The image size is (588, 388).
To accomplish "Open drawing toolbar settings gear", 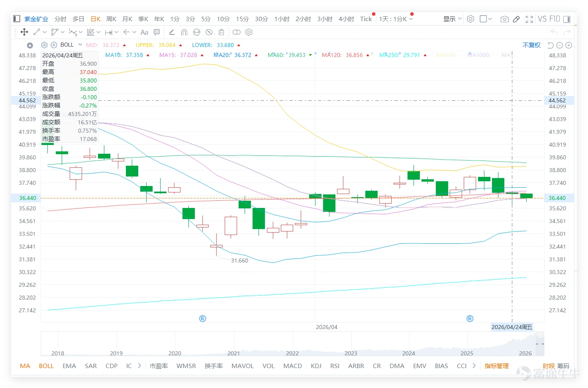I will coord(249,32).
